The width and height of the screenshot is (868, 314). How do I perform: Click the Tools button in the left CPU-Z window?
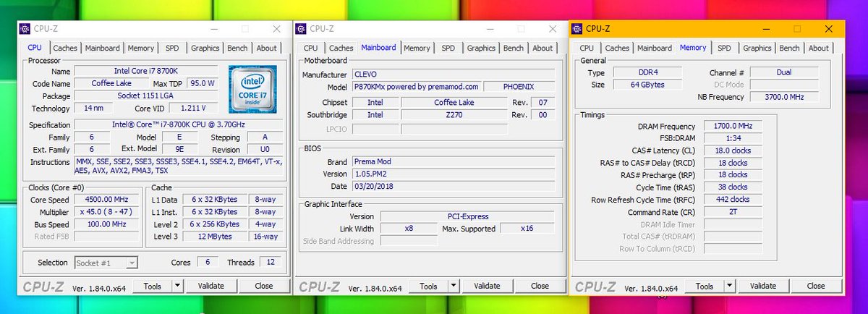pyautogui.click(x=152, y=286)
